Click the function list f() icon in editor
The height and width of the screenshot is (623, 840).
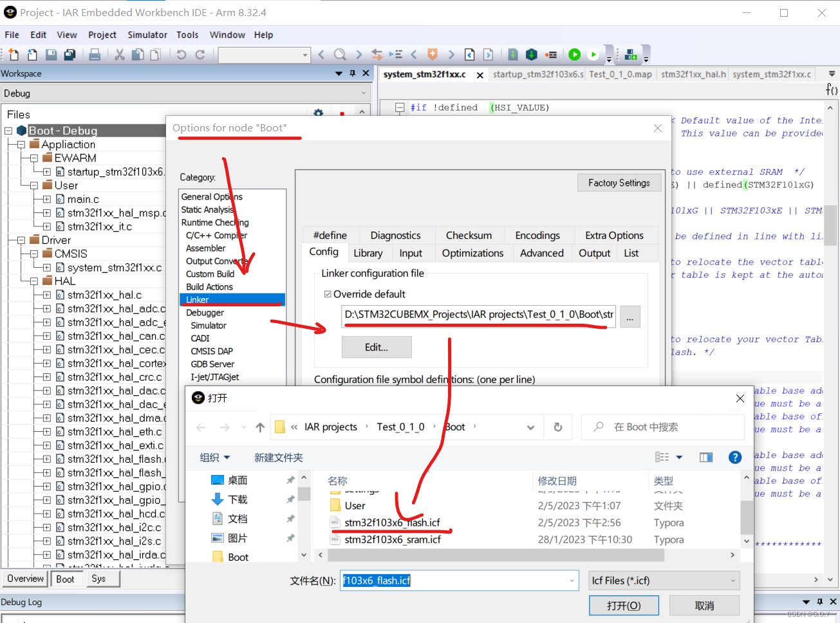(832, 89)
